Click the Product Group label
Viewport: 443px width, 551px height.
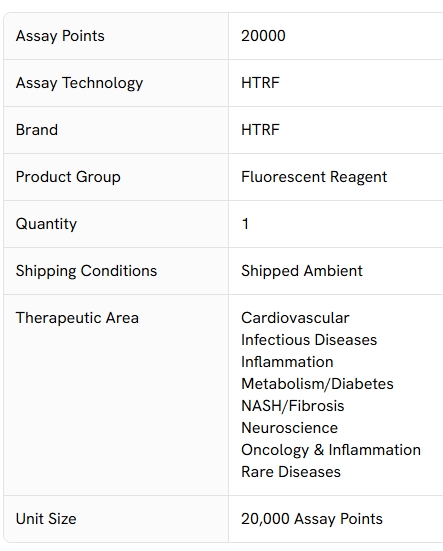point(68,177)
